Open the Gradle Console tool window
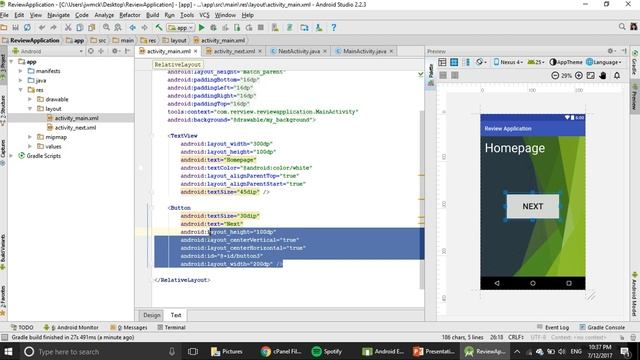Screen dimensions: 640x360 602,327
